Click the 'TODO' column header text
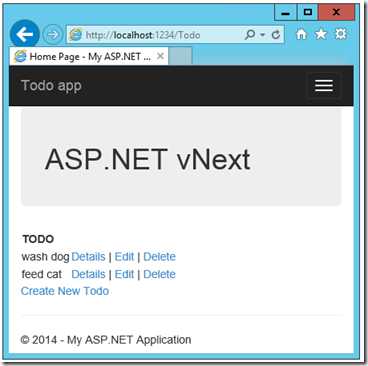Screen dimensions: 368x366 [x=38, y=239]
